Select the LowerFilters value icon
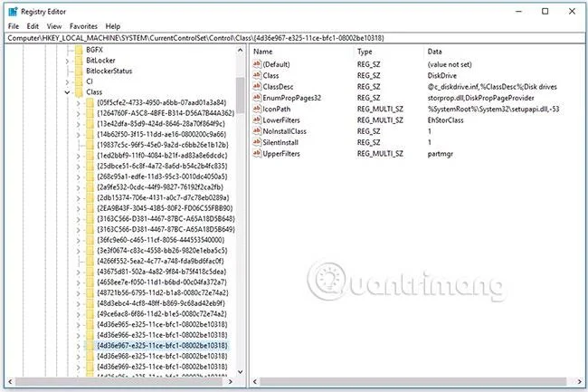Viewport: 588px width, 392px height. pyautogui.click(x=257, y=120)
